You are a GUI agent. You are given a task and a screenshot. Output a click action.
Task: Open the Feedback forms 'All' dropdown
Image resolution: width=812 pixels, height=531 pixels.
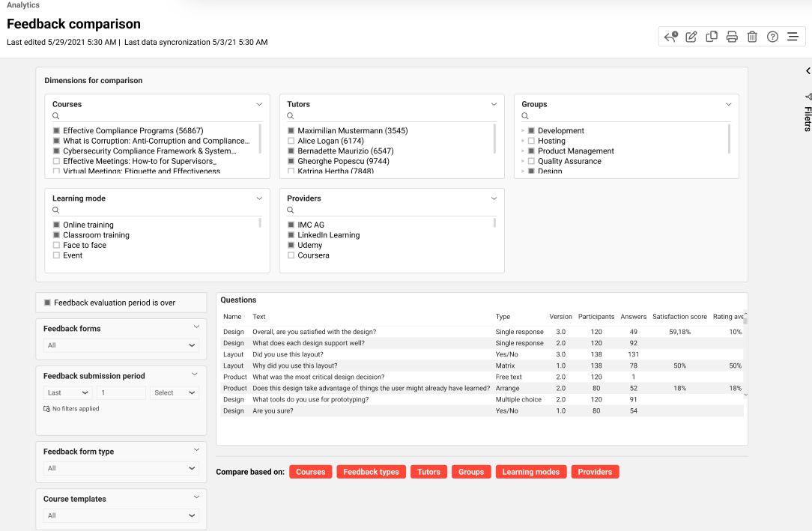pyautogui.click(x=121, y=345)
